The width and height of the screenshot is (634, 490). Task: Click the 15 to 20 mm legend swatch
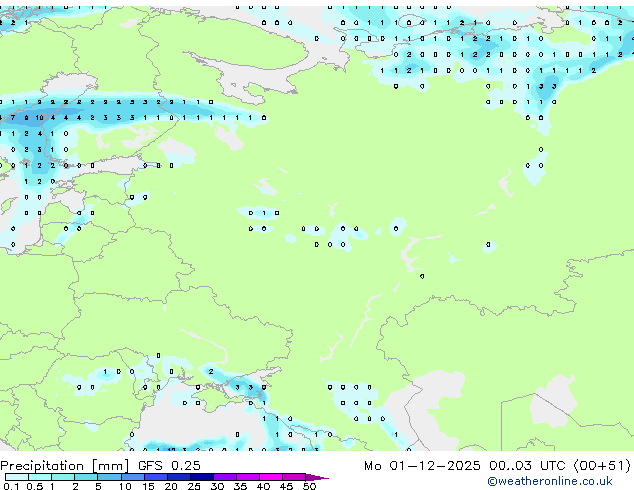pos(155,477)
